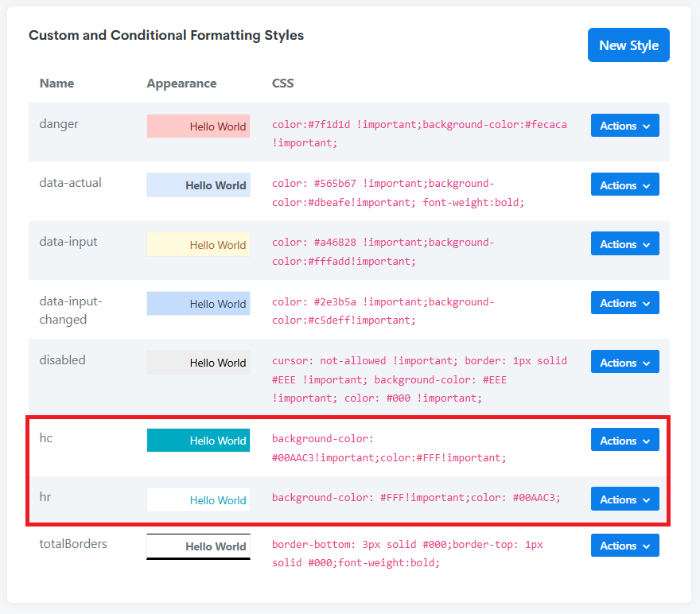This screenshot has height=614, width=700.
Task: Click the hr CSS code background-color: #FFF
Action: pos(416,497)
